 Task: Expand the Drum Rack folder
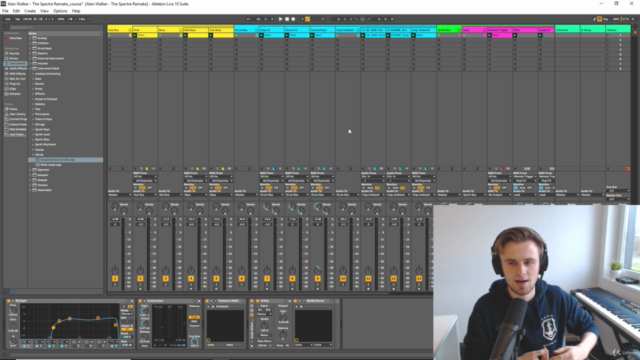(30, 49)
